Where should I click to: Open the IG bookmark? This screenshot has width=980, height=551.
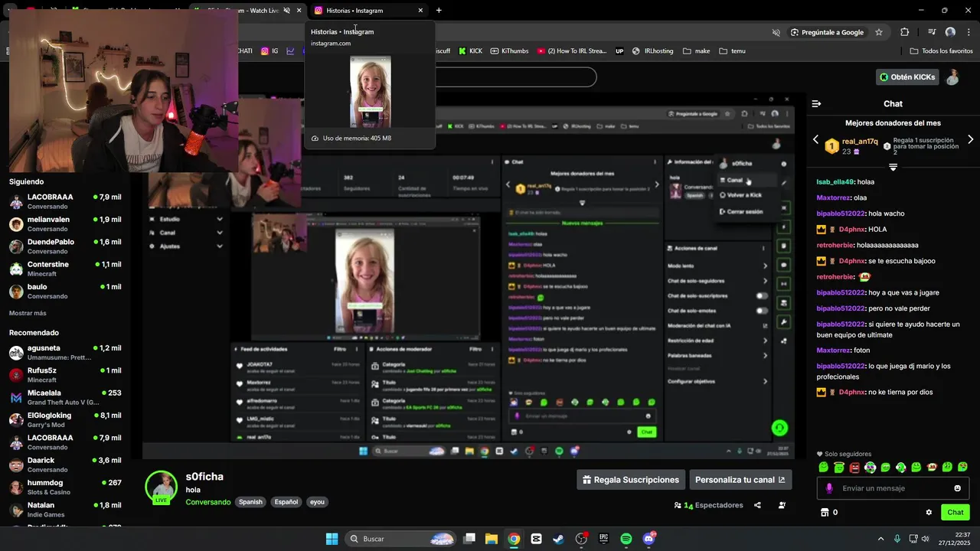[269, 51]
